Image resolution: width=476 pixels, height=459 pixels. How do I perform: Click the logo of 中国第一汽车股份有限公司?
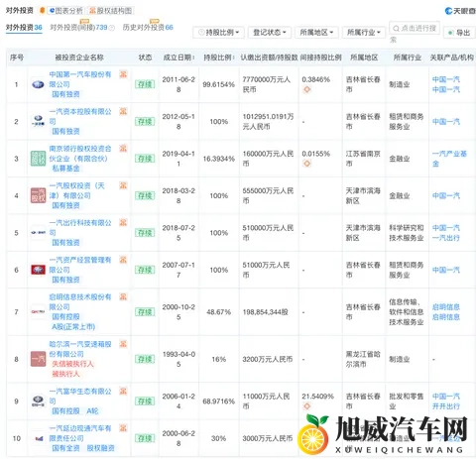click(38, 84)
